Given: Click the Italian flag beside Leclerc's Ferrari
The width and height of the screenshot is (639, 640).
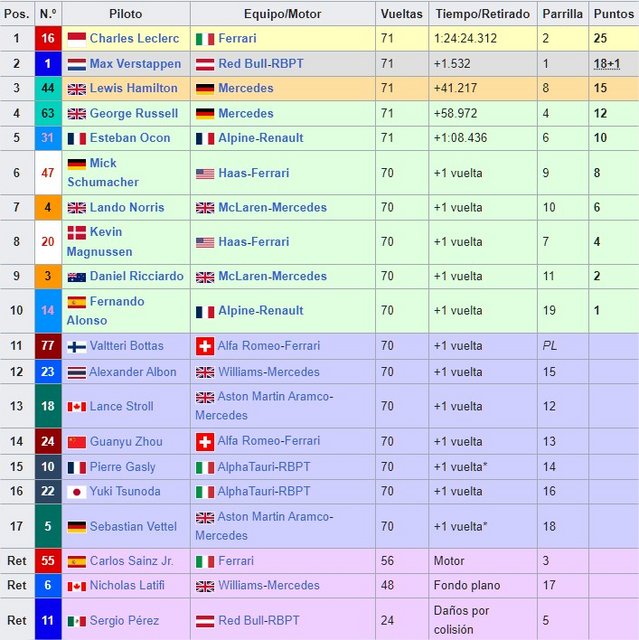Looking at the screenshot, I should pos(205,39).
